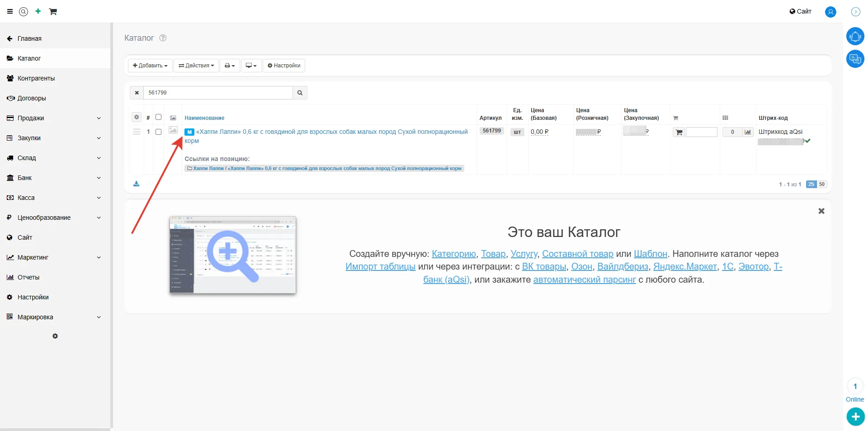The height and width of the screenshot is (431, 868).
Task: Open the Добавить dropdown
Action: 150,66
